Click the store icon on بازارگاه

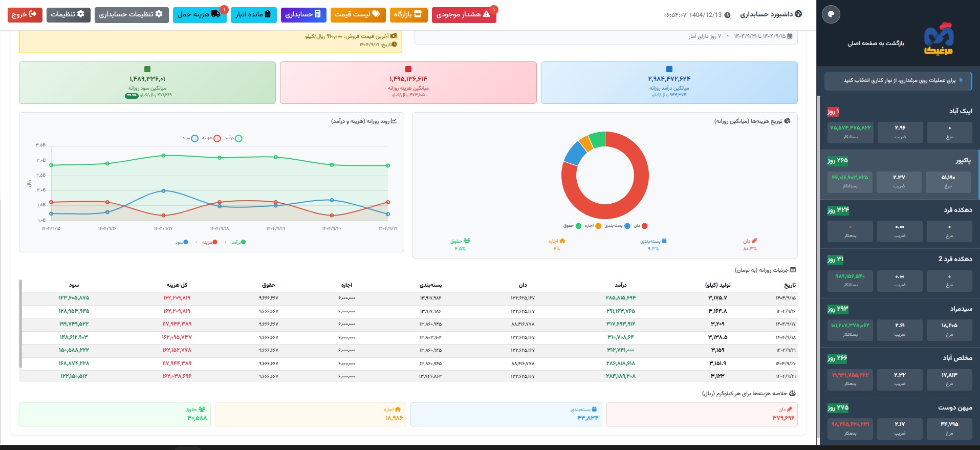click(418, 14)
